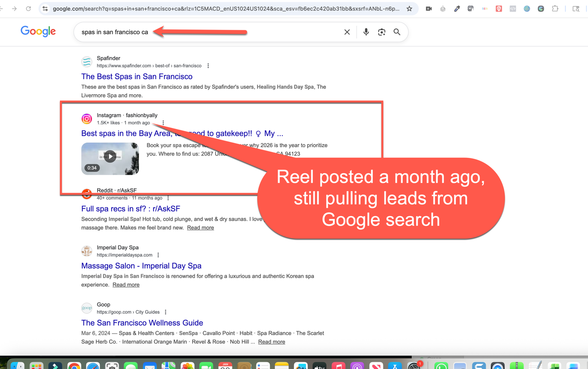Open the "Massage Salon - Imperial Day Spa" link
The height and width of the screenshot is (369, 588).
pos(141,266)
